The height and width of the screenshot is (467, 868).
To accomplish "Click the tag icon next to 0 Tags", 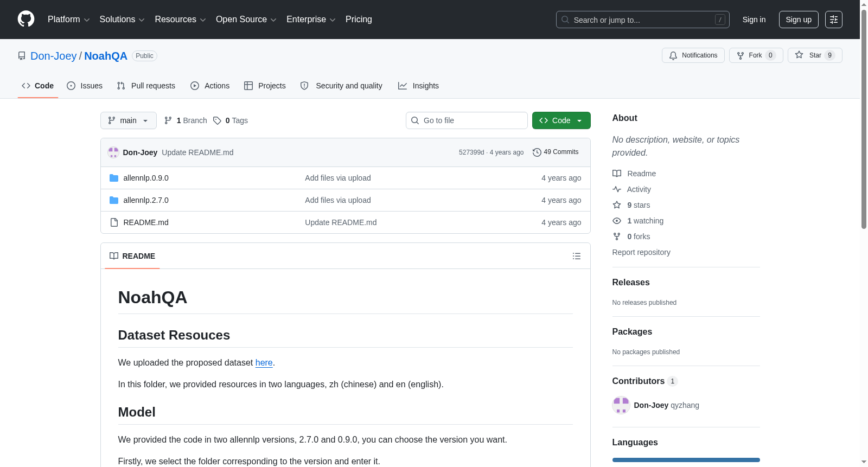I will click(x=217, y=120).
